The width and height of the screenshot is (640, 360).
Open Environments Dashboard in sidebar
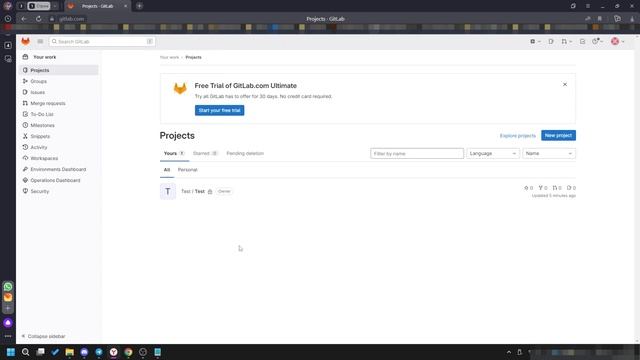[59, 169]
